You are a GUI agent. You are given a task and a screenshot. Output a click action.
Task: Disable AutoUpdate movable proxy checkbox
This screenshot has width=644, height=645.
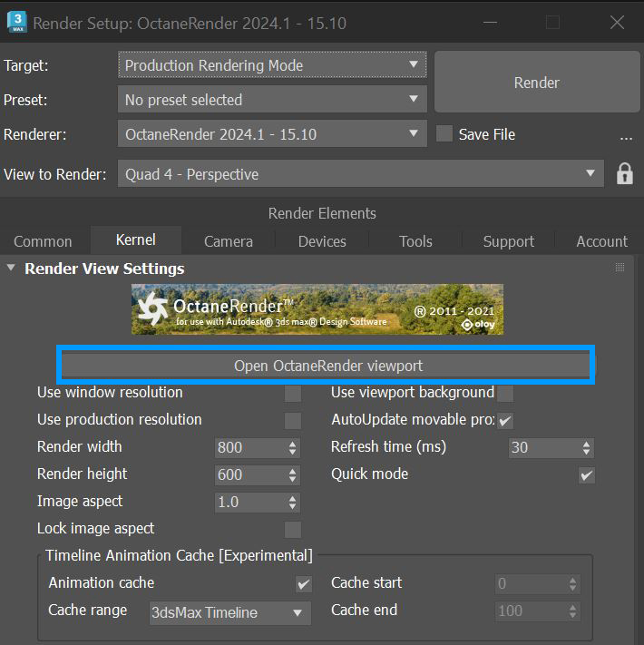505,420
